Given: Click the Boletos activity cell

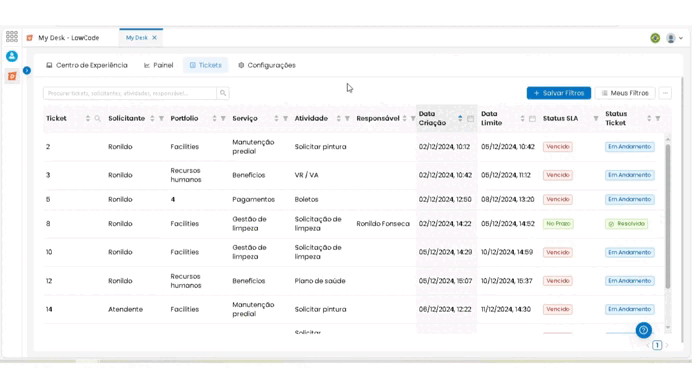Looking at the screenshot, I should point(306,200).
